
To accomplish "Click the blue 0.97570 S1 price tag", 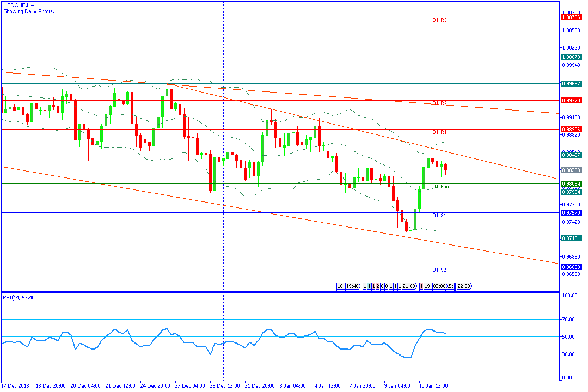I will coord(571,213).
